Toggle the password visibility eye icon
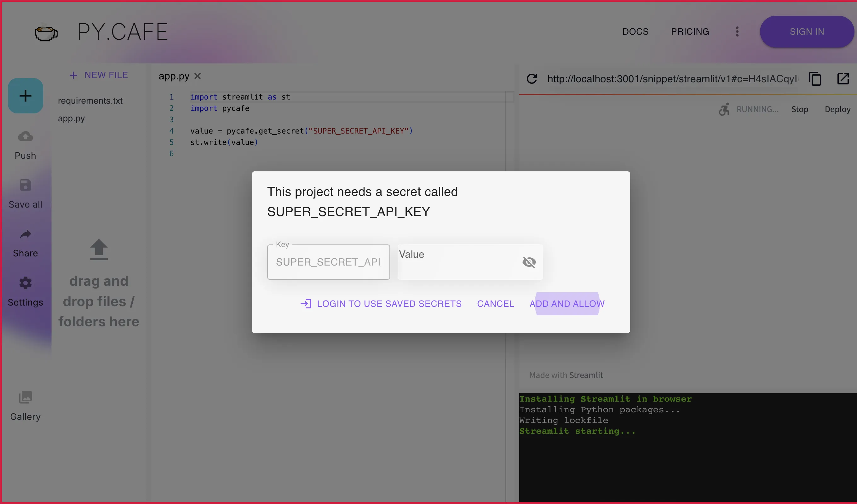The image size is (857, 504). point(529,261)
